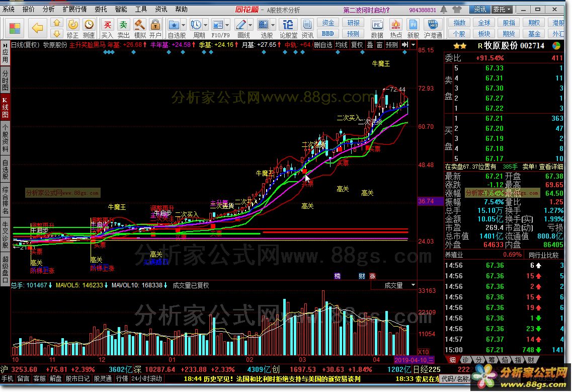Click the X10 volume scale label
Screen dimensions: 572x392
(x=423, y=352)
